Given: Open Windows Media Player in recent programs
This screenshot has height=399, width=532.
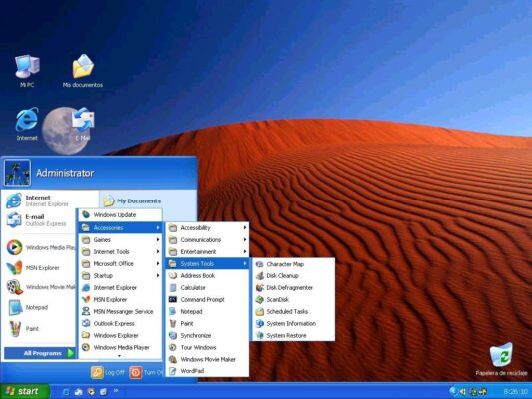Looking at the screenshot, I should [x=41, y=247].
